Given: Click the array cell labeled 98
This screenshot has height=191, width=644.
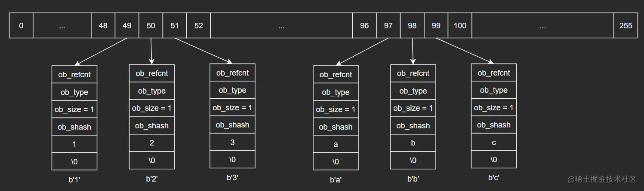Looking at the screenshot, I should pos(412,26).
